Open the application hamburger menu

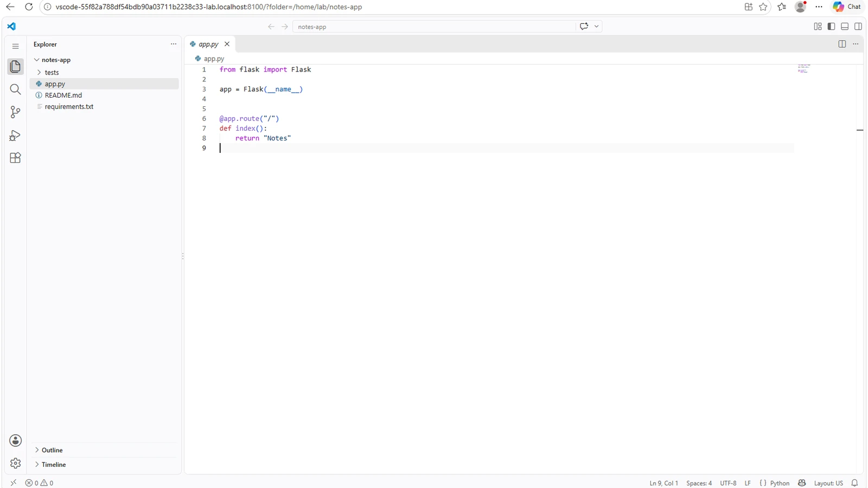coord(15,46)
